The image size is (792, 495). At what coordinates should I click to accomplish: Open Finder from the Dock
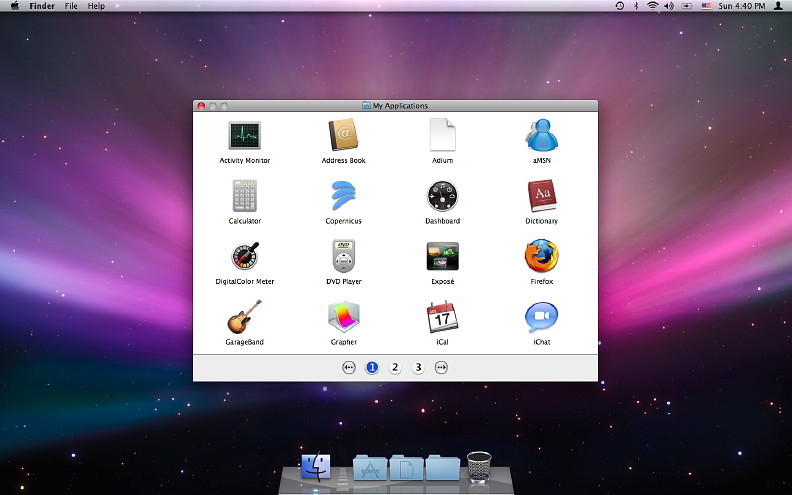tap(316, 466)
